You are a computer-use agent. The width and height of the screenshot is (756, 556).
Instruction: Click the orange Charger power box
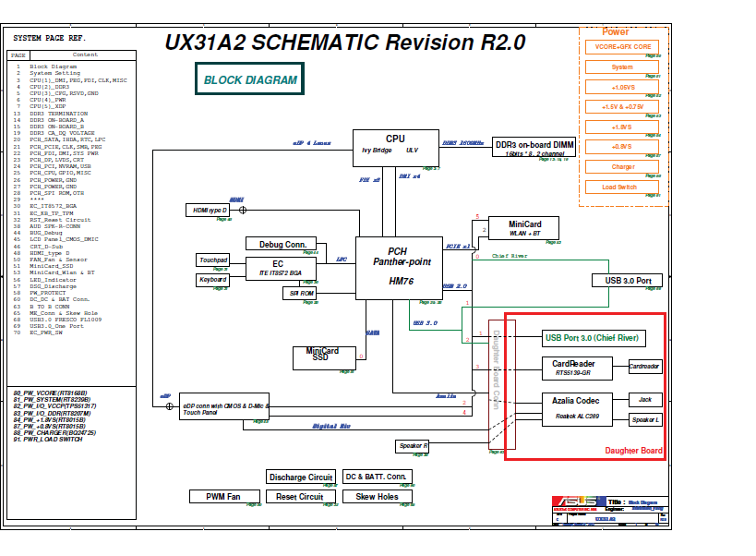622,166
